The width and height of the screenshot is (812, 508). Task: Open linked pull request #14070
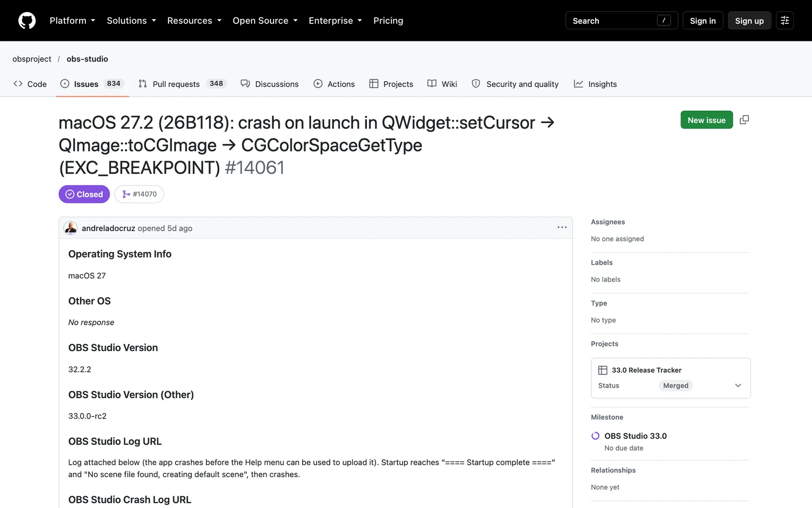139,194
